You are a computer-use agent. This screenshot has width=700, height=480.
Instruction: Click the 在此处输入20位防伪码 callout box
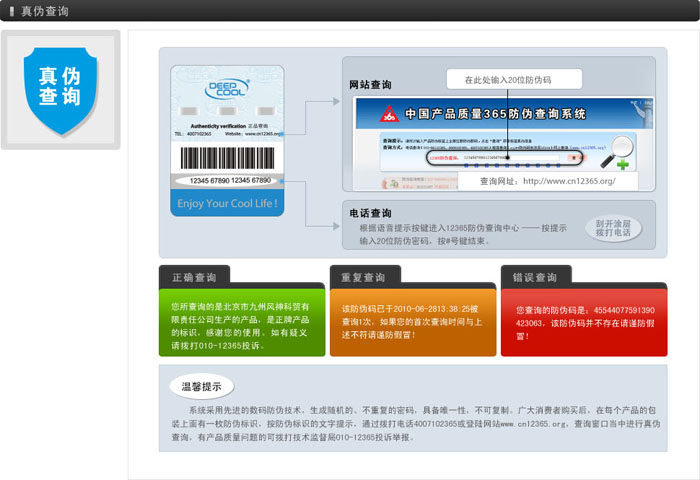tap(507, 79)
